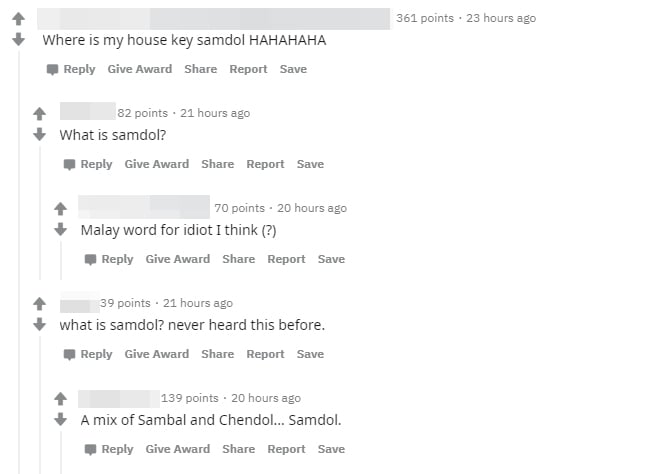
Task: Save the 'Sambal and Chendol' comment
Action: click(331, 449)
